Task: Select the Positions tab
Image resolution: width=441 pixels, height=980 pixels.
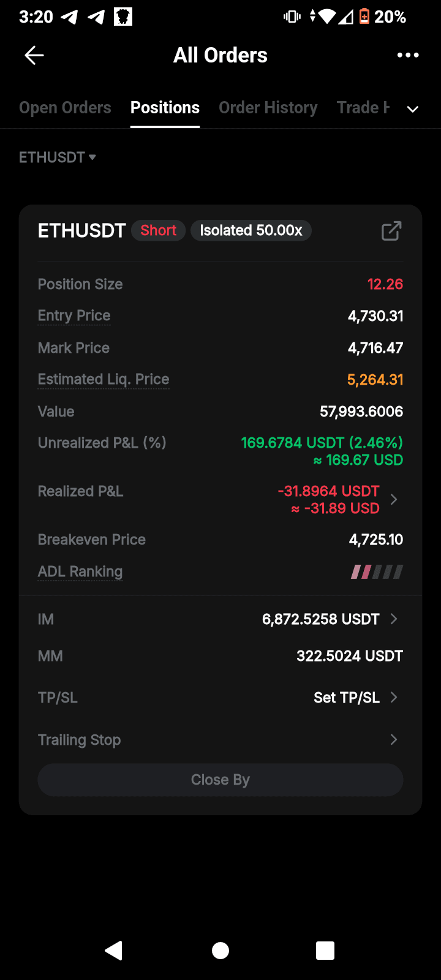Action: pos(165,108)
